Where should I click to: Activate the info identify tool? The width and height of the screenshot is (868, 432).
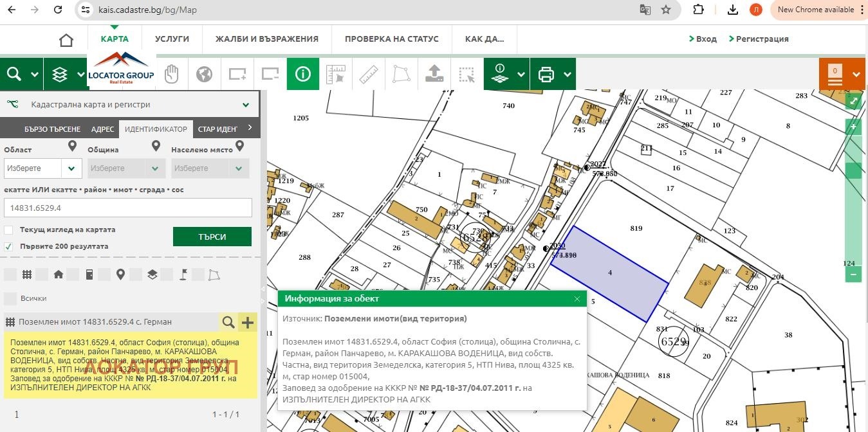(x=302, y=75)
